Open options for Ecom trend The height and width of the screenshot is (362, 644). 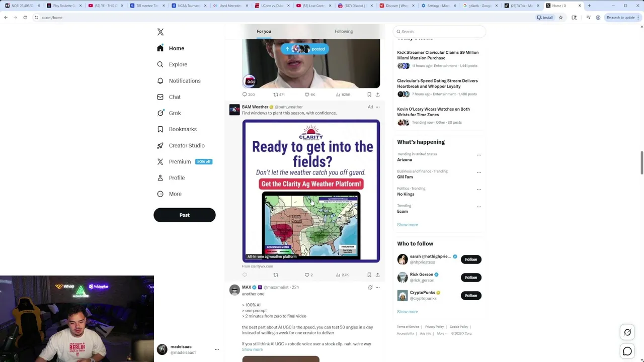click(x=479, y=207)
